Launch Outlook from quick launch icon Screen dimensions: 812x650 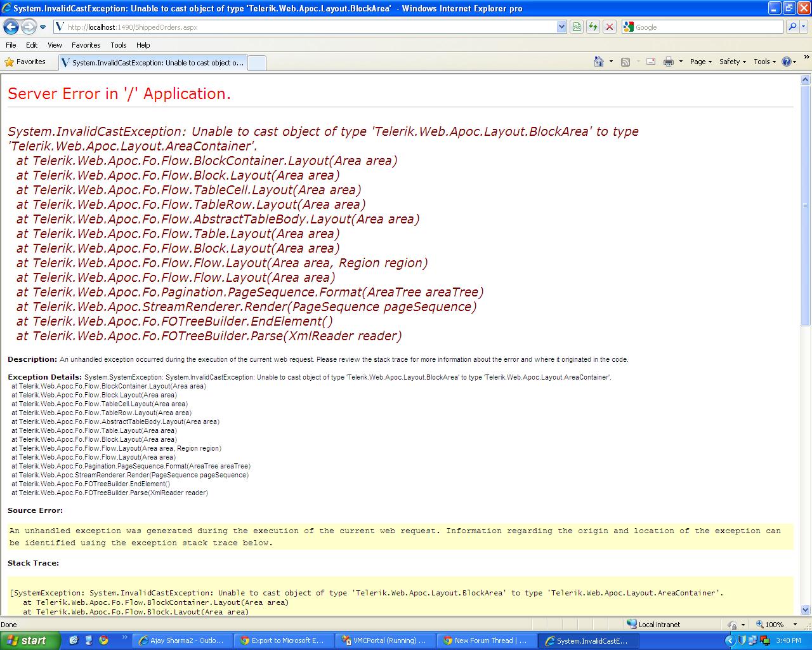pos(74,640)
